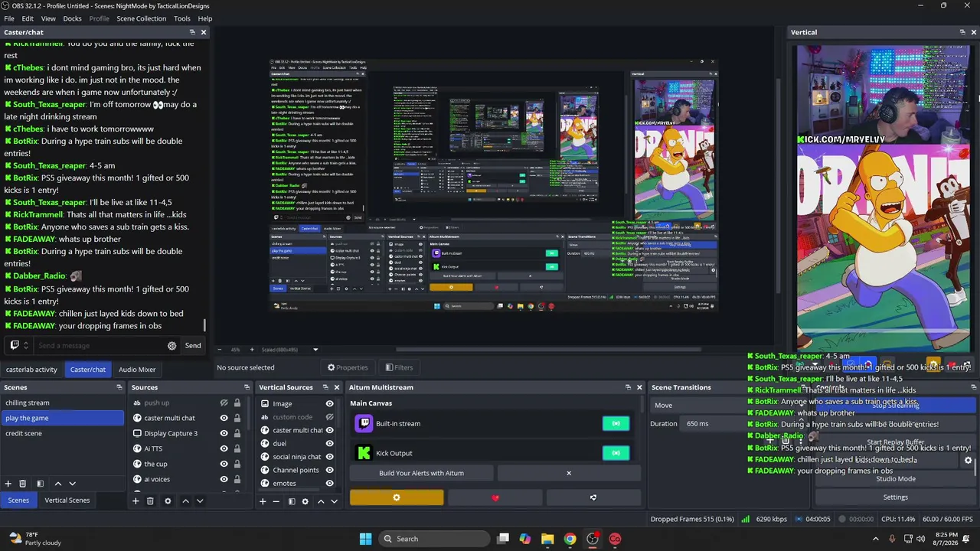Screen dimensions: 980x551
Task: Enable Studio Mode
Action: click(895, 479)
